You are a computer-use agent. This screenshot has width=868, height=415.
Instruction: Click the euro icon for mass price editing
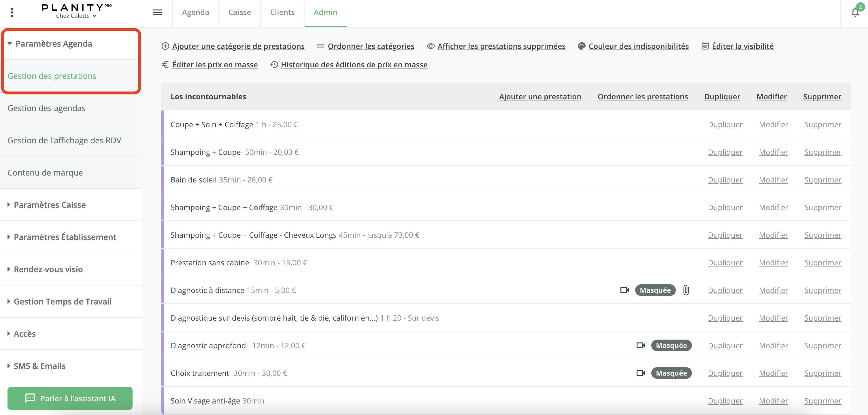[165, 64]
